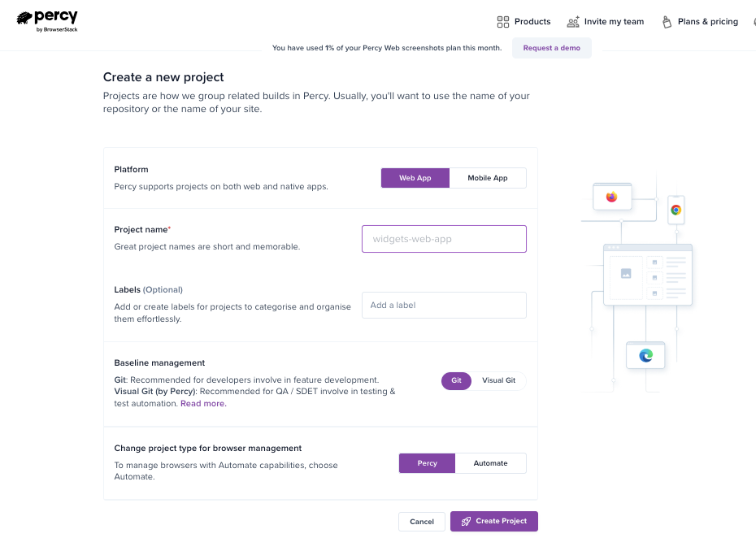Image resolution: width=756 pixels, height=551 pixels.
Task: Open the Add a label field
Action: 444,306
